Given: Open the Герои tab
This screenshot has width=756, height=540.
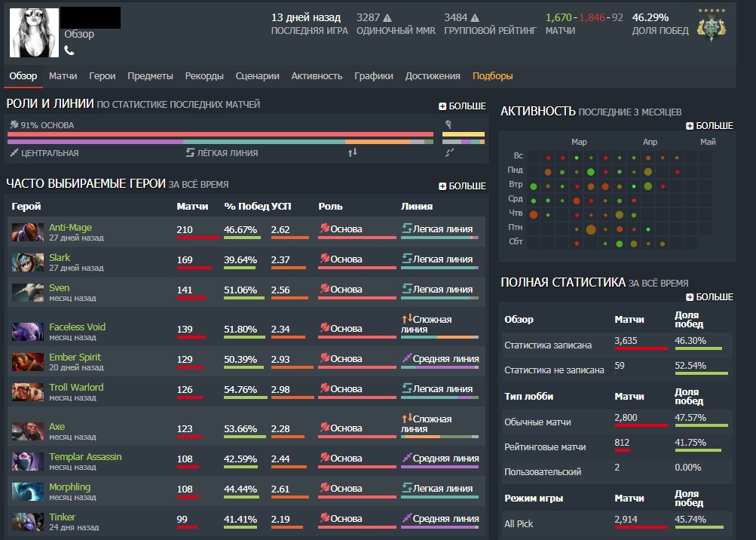Looking at the screenshot, I should (x=102, y=76).
